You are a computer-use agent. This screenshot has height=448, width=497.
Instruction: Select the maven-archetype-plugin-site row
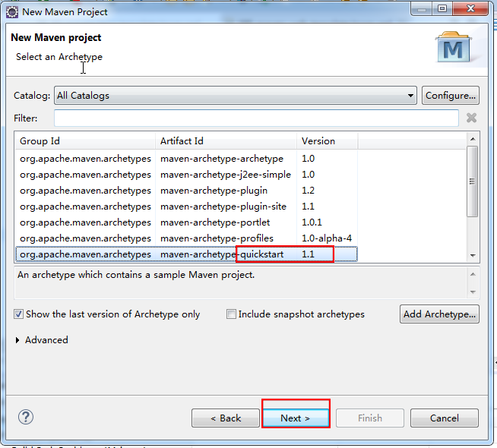click(x=186, y=207)
